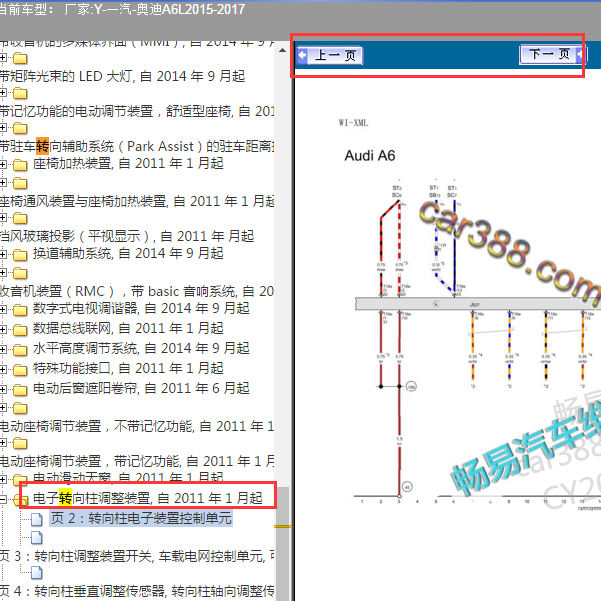Select 带驻车转向辅助系统（Park Assist）entry
601x601 pixels.
click(x=137, y=146)
